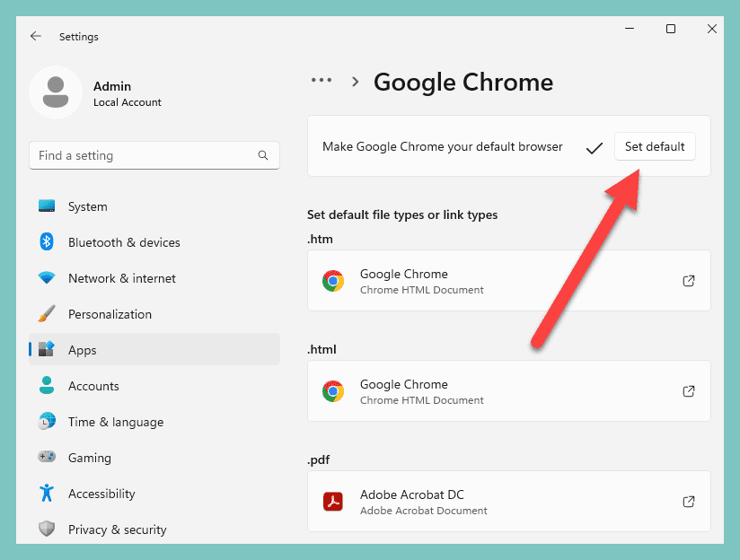
Task: Click the Chrome icon under .html
Action: (x=333, y=391)
